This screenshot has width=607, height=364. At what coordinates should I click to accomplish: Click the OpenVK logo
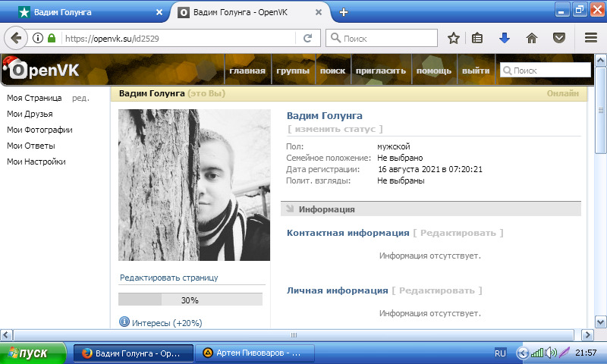47,71
